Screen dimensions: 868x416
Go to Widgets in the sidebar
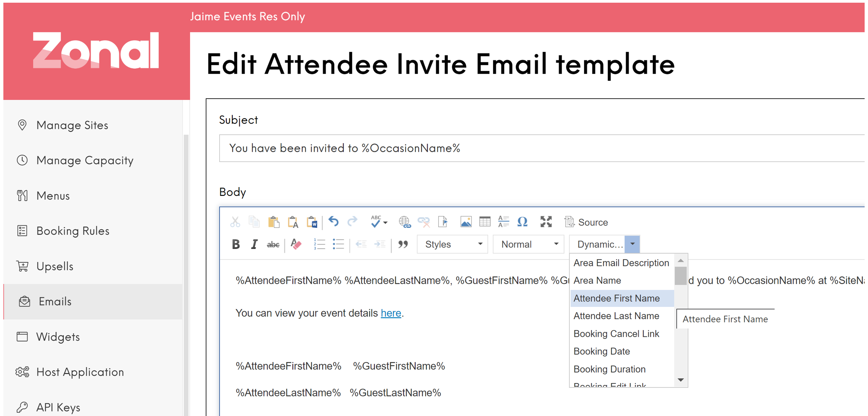93,337
